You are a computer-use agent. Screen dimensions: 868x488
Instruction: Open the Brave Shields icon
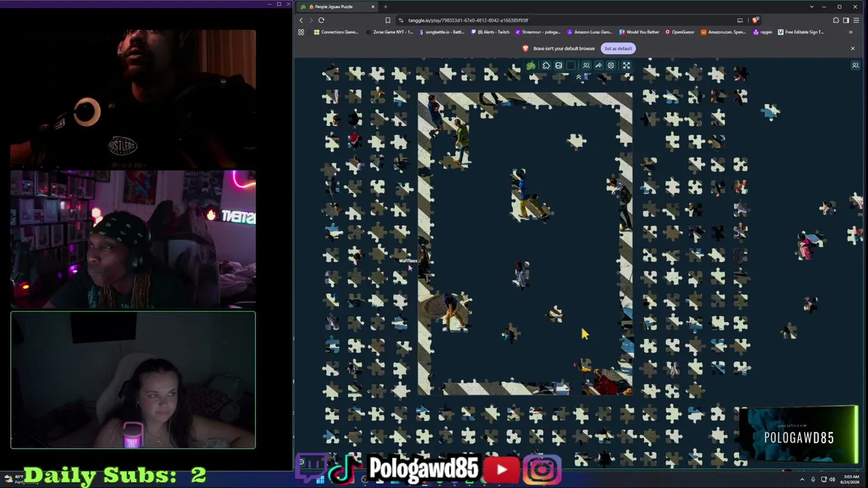tap(755, 20)
